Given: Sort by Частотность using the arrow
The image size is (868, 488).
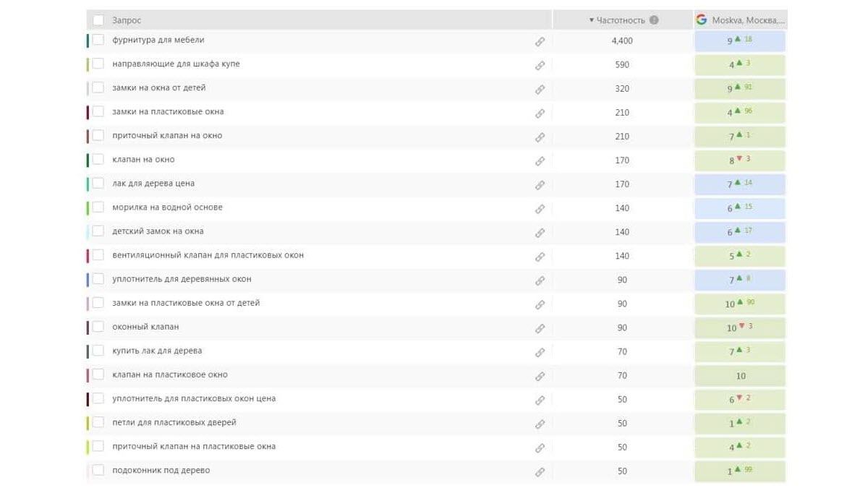Looking at the screenshot, I should (591, 20).
